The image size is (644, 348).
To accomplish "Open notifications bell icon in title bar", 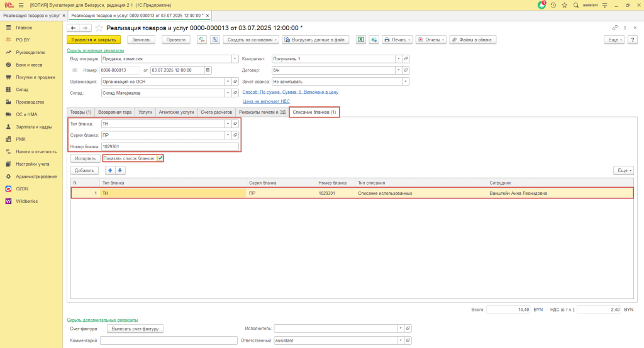I will [541, 5].
